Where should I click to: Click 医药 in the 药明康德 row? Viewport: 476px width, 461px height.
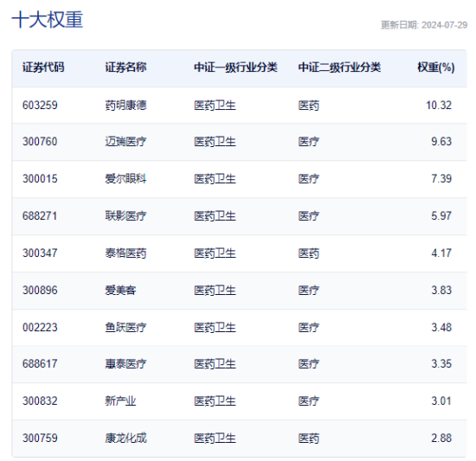[x=308, y=106]
